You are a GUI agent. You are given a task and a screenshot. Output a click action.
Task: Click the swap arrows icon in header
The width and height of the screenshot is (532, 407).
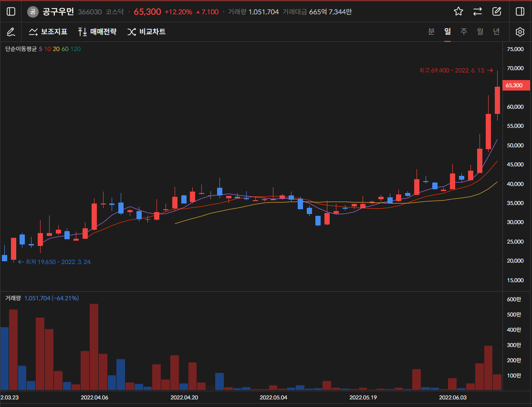point(478,11)
